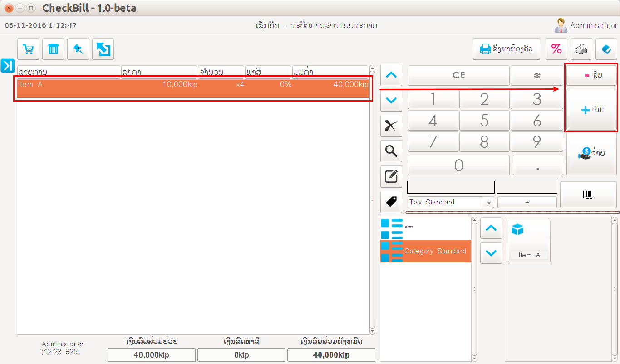Viewport: 620px width, 364px height.
Task: Select the Item A product tile
Action: click(529, 241)
